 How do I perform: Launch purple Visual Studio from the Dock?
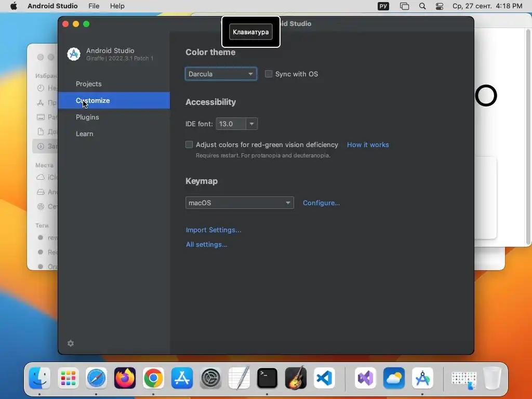[x=365, y=378]
